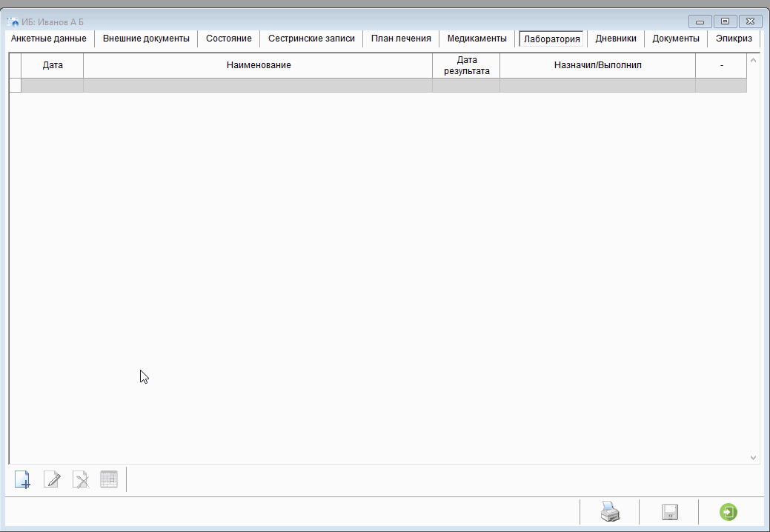Click the delete record icon

[x=81, y=479]
